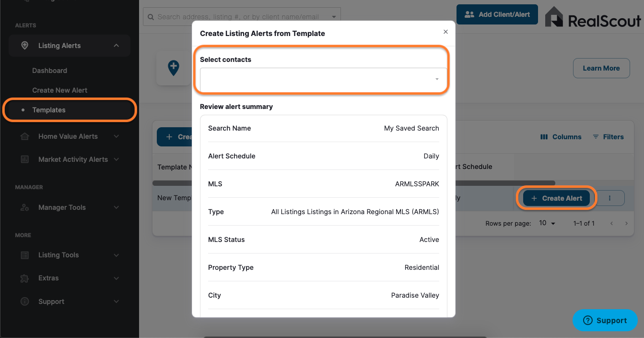The height and width of the screenshot is (338, 644).
Task: Click the Learn More button
Action: pos(601,68)
